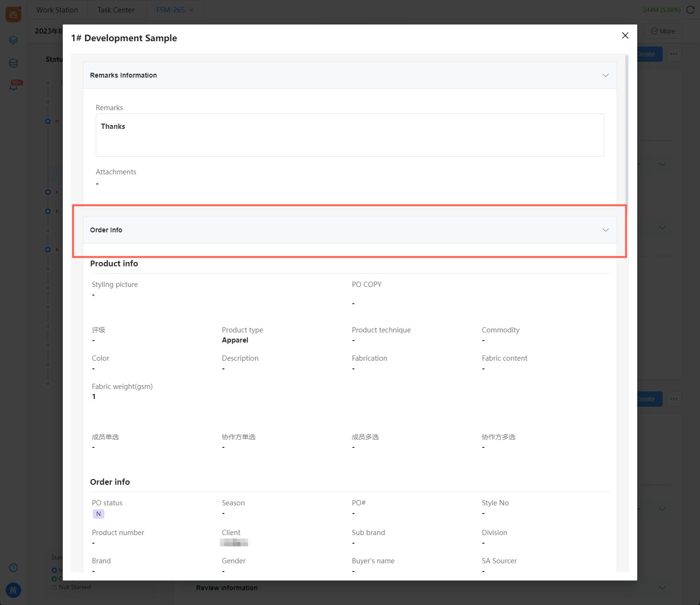Open the help question mark icon
This screenshot has width=700, height=605.
(13, 568)
